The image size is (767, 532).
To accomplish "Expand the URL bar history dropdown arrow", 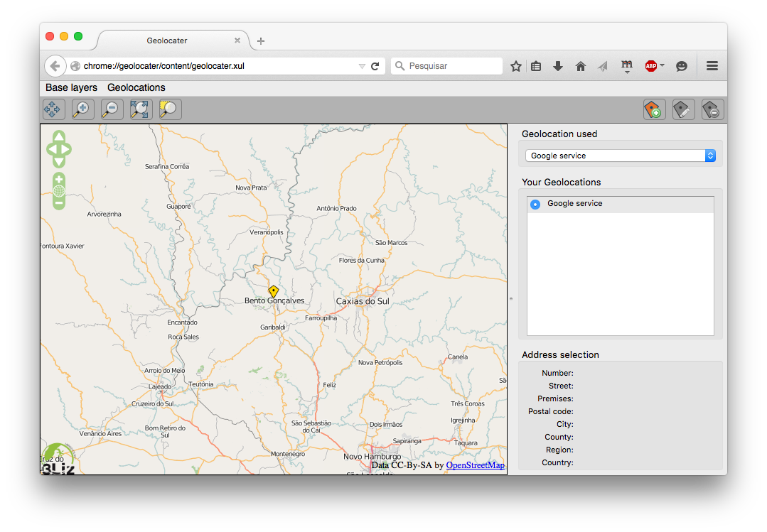I will [x=362, y=66].
